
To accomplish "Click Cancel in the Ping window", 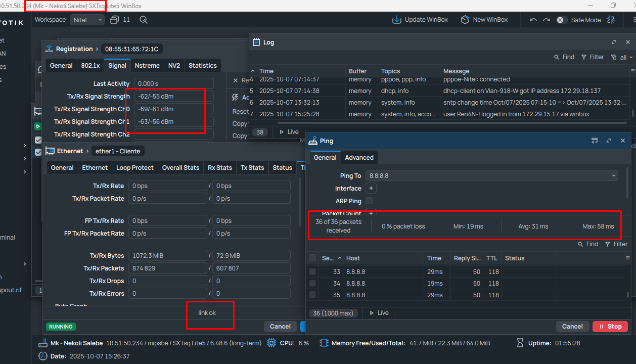I will [572, 327].
